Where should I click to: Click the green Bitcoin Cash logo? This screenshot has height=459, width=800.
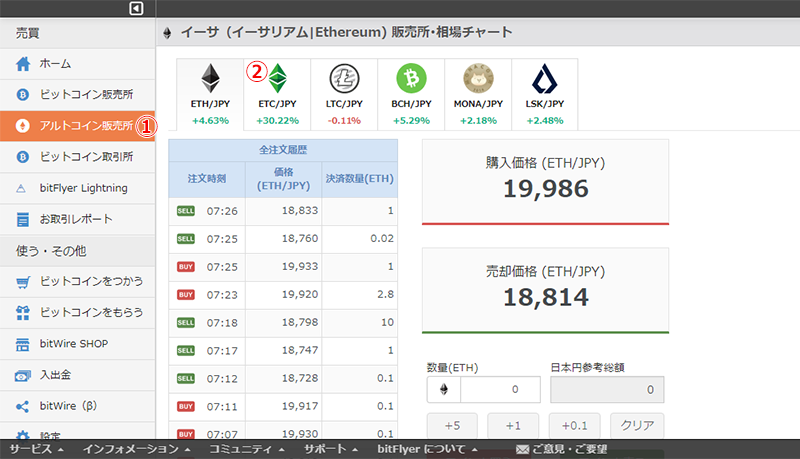tap(411, 79)
